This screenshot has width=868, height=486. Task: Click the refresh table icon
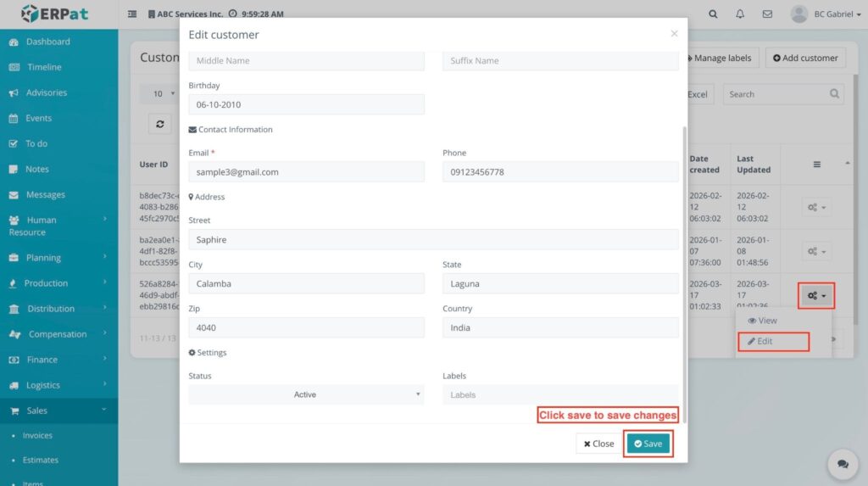[x=160, y=124]
